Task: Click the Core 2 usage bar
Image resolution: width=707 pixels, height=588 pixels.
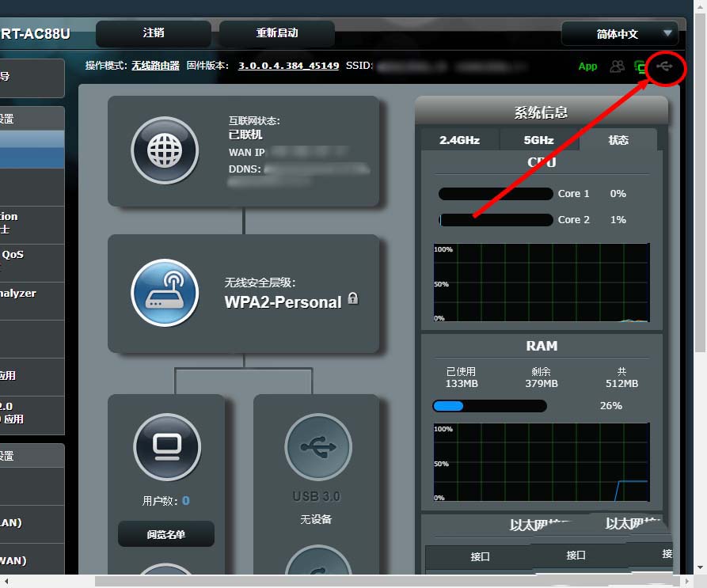Action: [496, 220]
